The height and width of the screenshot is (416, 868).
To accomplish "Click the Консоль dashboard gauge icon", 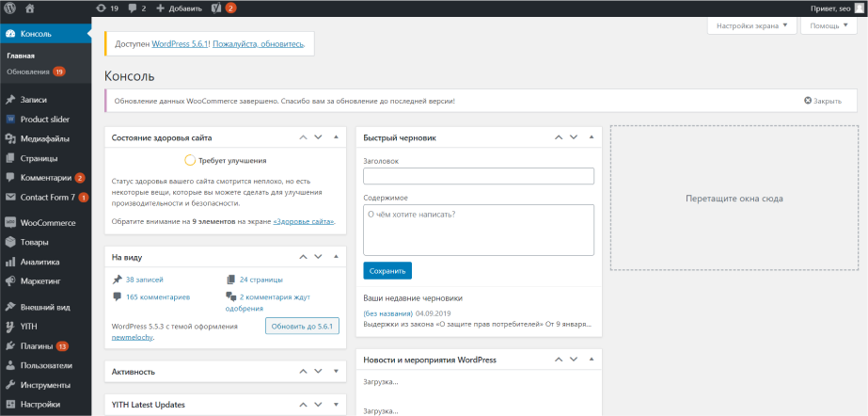I will point(10,34).
